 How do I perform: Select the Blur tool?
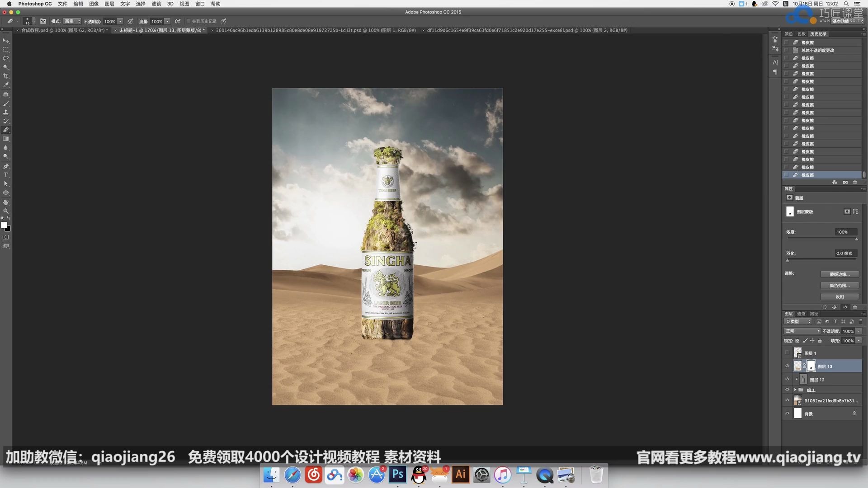[6, 148]
